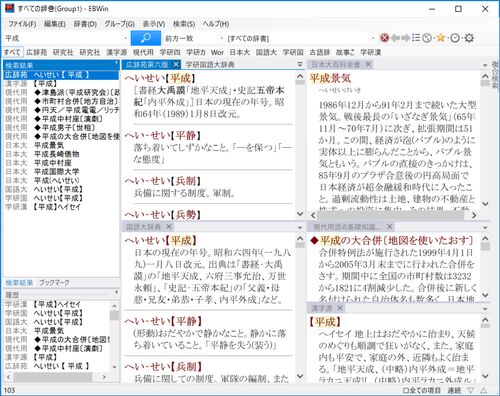This screenshot has width=500, height=396.
Task: Open the 編集(E) menu
Action: tap(55, 24)
